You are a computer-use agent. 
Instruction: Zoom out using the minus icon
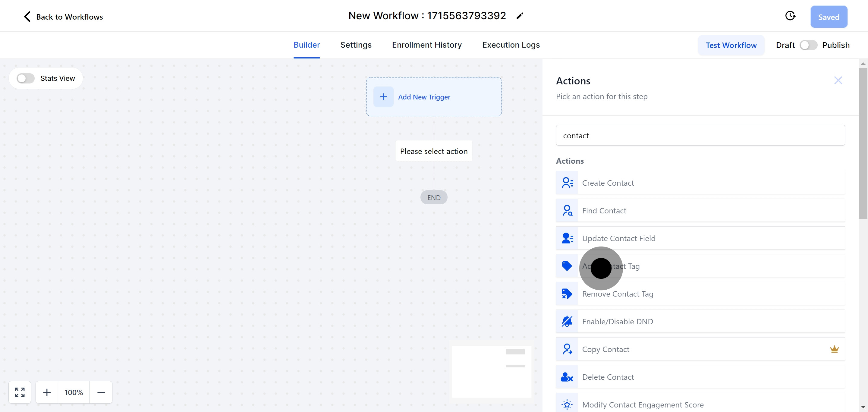point(101,392)
